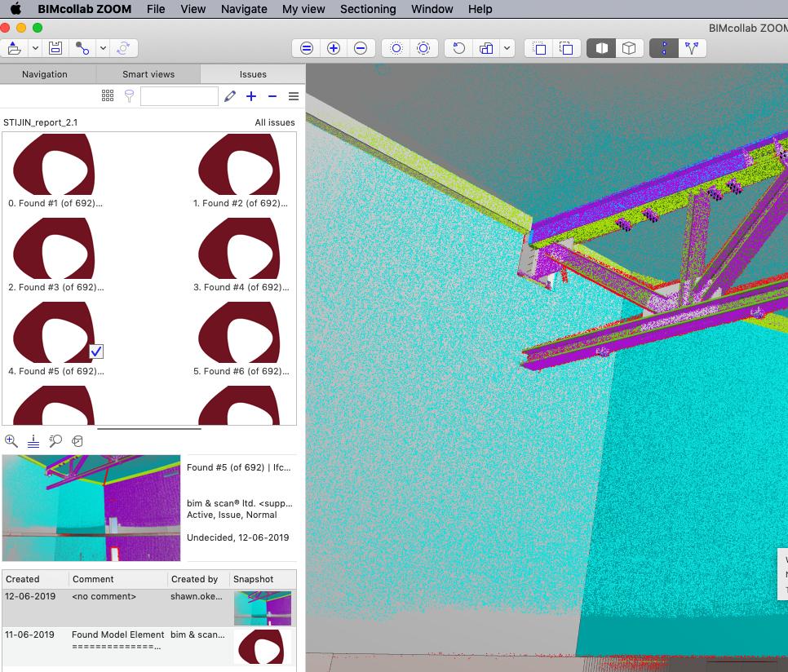Select issue thumbnail 3. Found #4
The height and width of the screenshot is (672, 788).
[x=239, y=248]
